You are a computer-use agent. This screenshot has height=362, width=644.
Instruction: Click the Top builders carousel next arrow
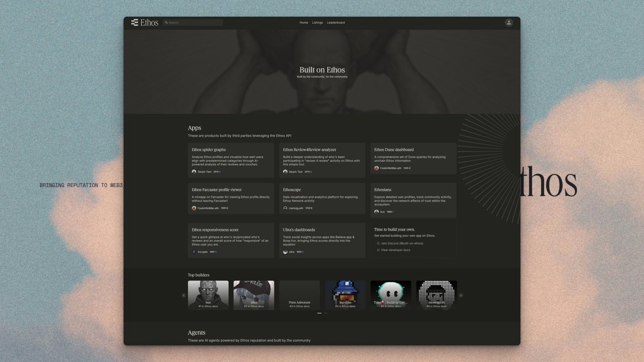[460, 295]
